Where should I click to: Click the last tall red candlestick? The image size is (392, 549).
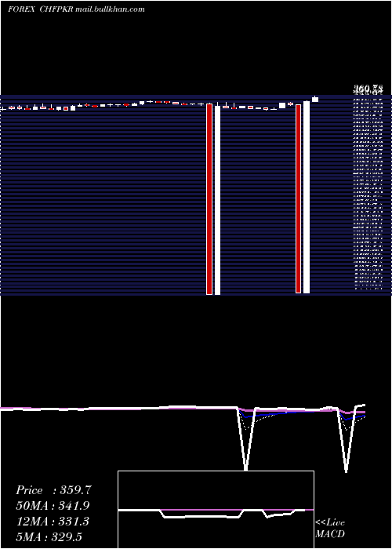(x=298, y=198)
